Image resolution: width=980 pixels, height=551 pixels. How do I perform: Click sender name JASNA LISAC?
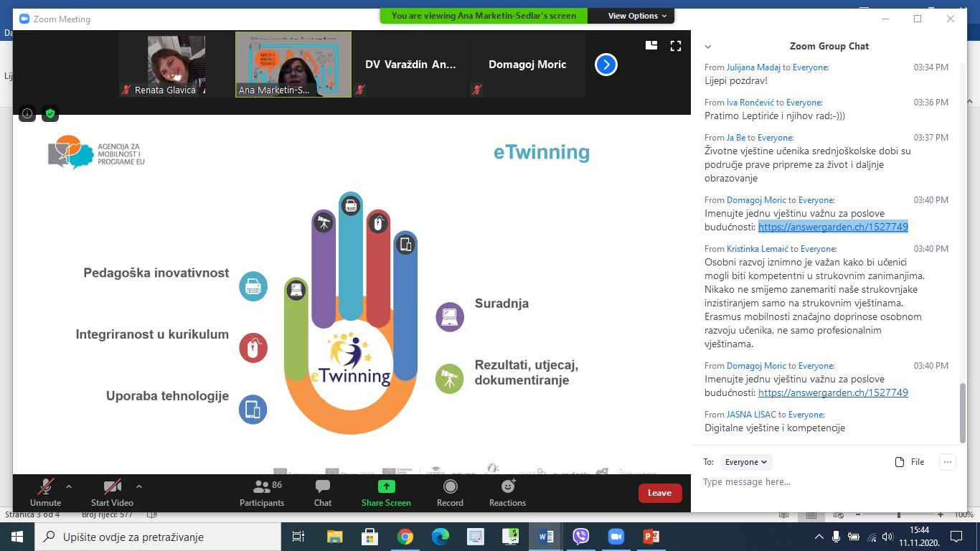pos(751,415)
